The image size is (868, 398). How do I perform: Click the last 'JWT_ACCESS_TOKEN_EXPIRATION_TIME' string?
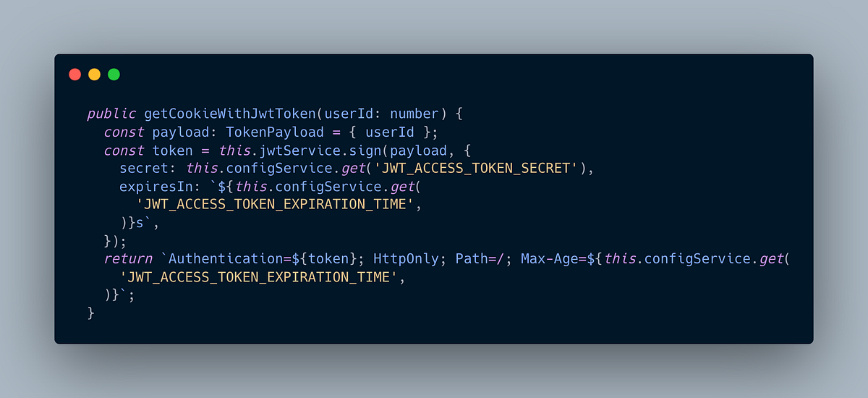(260, 277)
